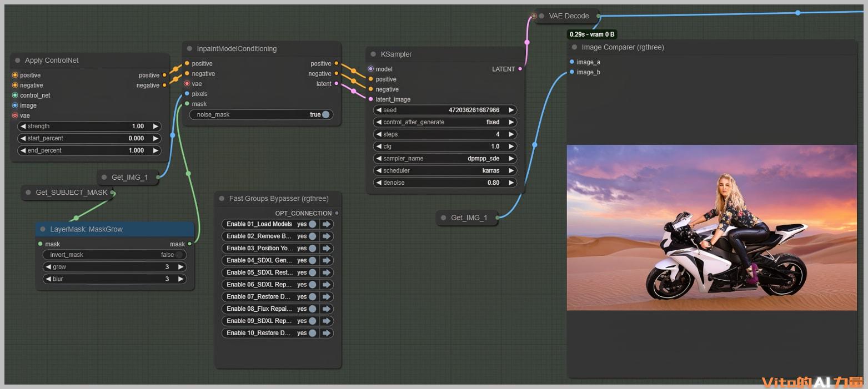Open the sampler_name dropdown showing dpmpp_sde
The image size is (868, 389).
[x=445, y=159]
